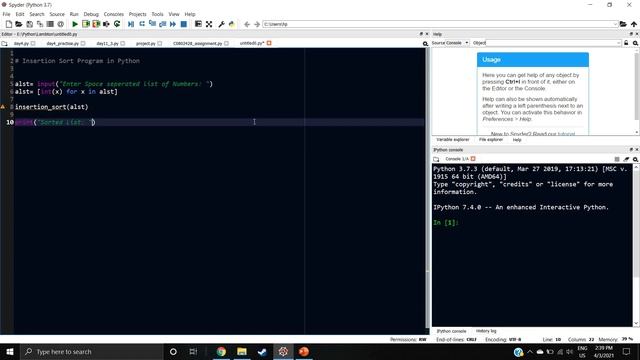640x360 pixels.
Task: Close the Console 1/A tab
Action: (473, 159)
